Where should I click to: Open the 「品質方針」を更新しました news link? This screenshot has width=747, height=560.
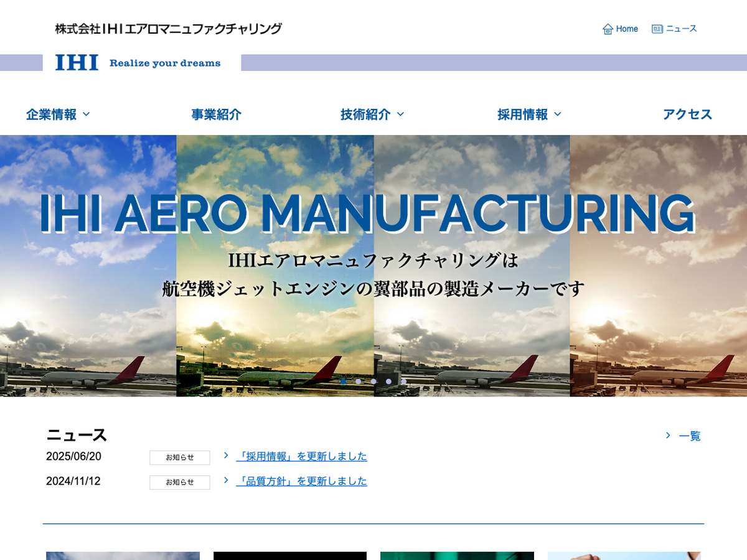coord(301,482)
